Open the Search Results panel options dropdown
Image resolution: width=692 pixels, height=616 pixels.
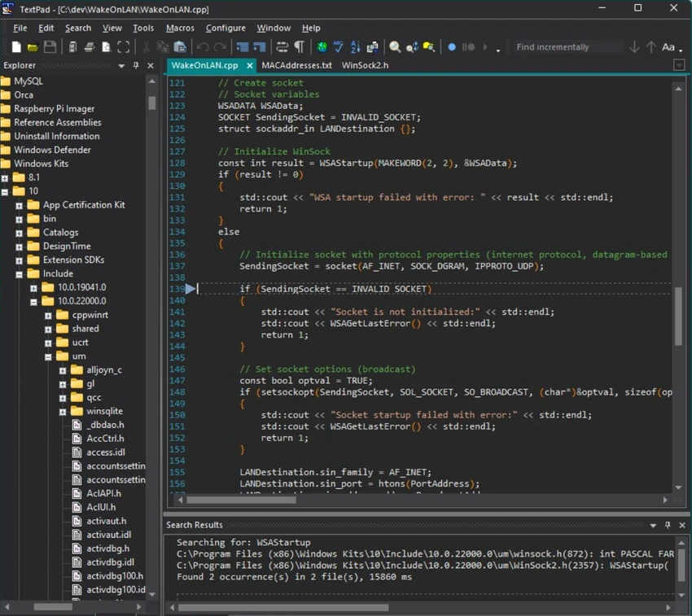point(653,525)
